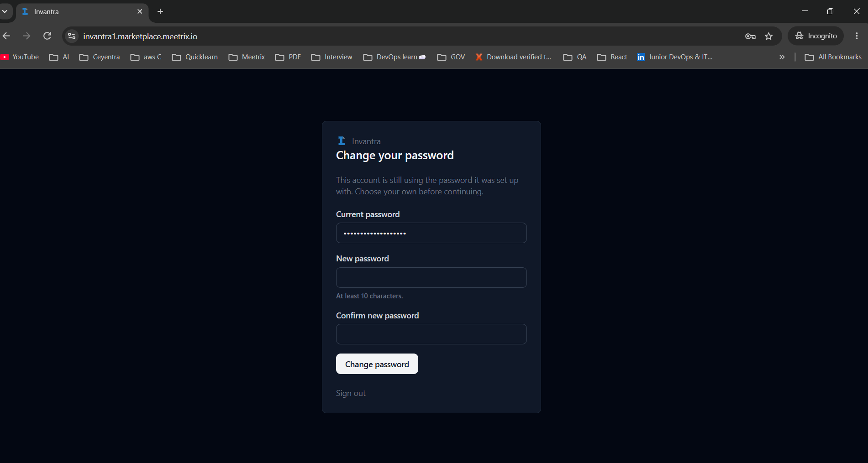
Task: Reload the Invantra page
Action: [47, 36]
